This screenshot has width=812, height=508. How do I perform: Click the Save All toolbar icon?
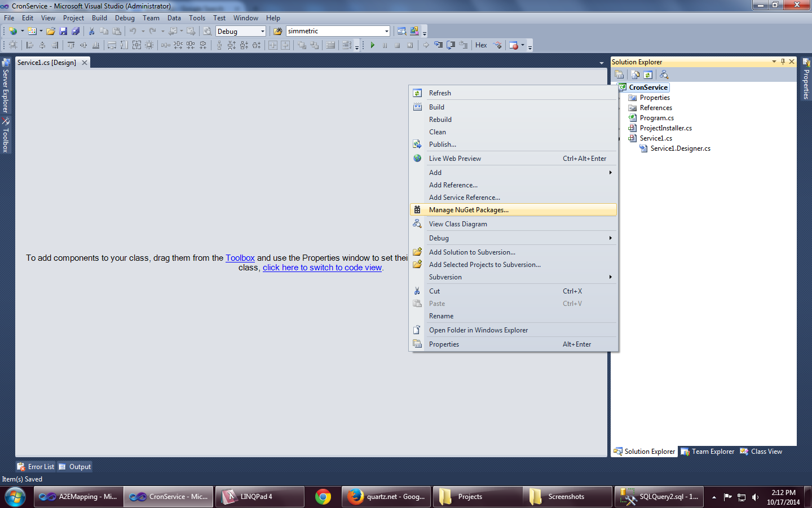pos(76,31)
